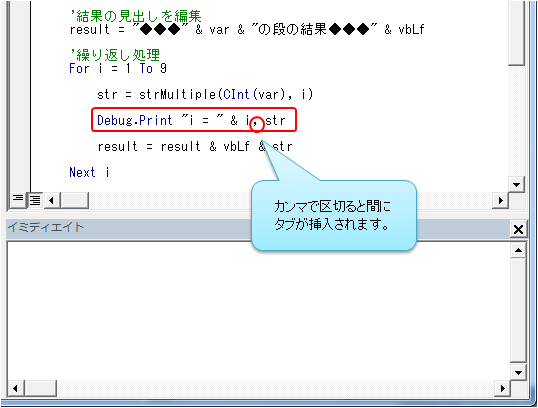Click code pane vertical scrollbar thumb
538x408 pixels.
click(516, 33)
